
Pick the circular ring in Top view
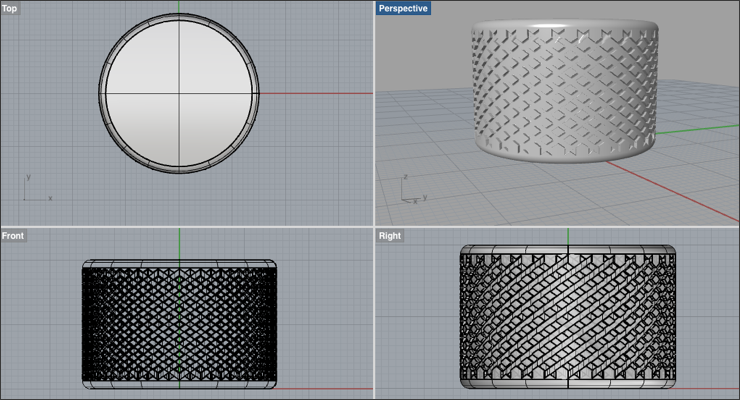pyautogui.click(x=179, y=93)
